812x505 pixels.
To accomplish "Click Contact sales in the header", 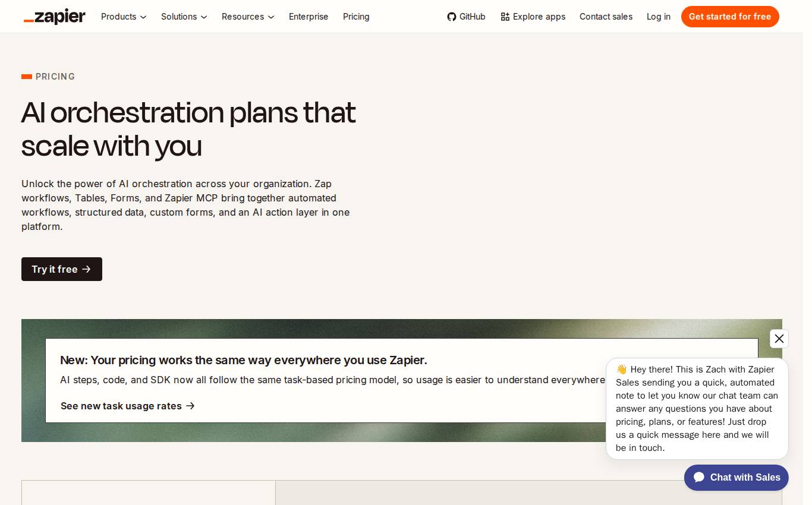I will click(x=606, y=17).
